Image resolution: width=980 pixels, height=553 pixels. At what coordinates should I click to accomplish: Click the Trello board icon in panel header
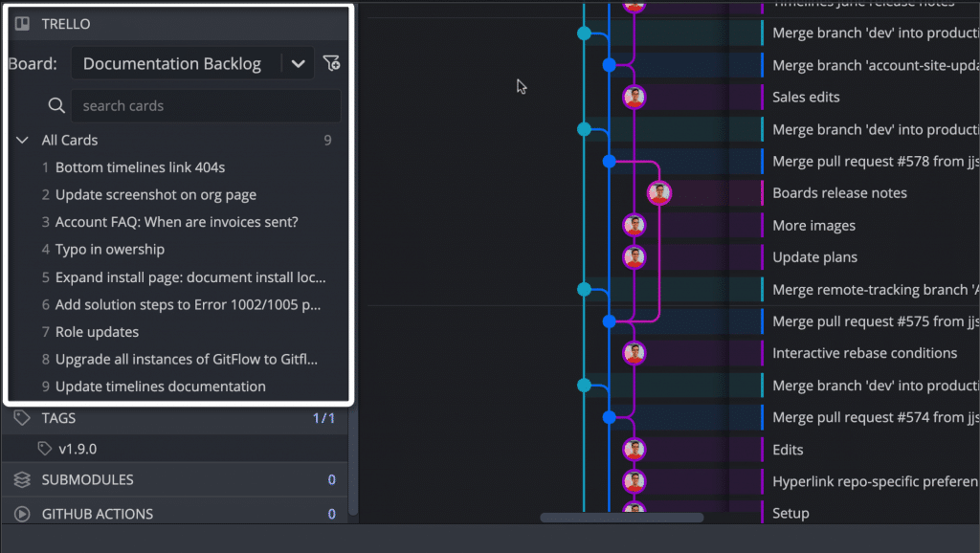(x=23, y=24)
